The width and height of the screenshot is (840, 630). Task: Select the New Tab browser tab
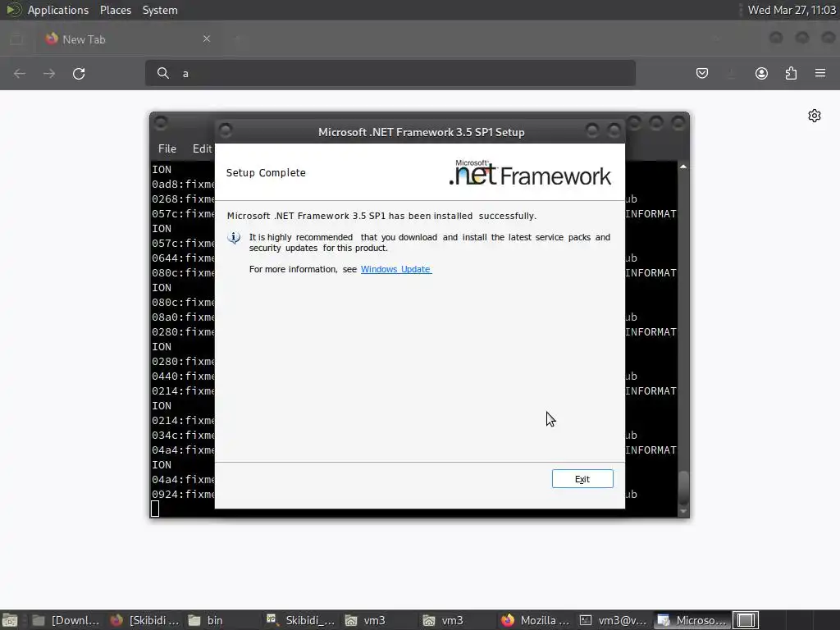coord(129,39)
